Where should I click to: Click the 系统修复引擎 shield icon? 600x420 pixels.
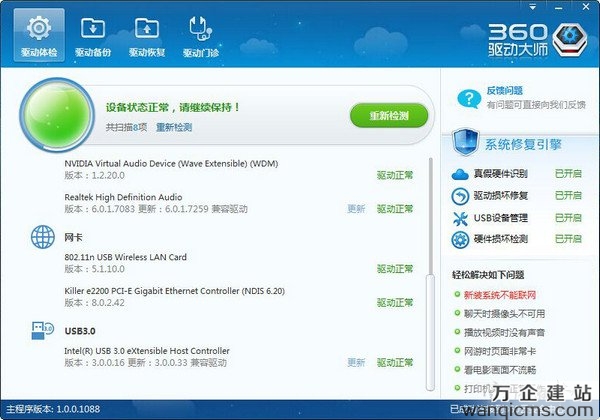[x=465, y=143]
